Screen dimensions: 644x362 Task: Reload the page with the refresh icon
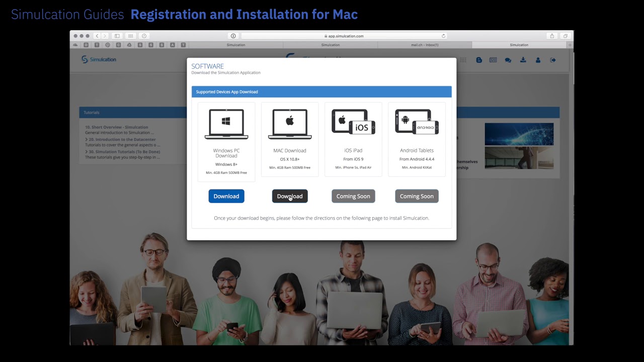443,36
